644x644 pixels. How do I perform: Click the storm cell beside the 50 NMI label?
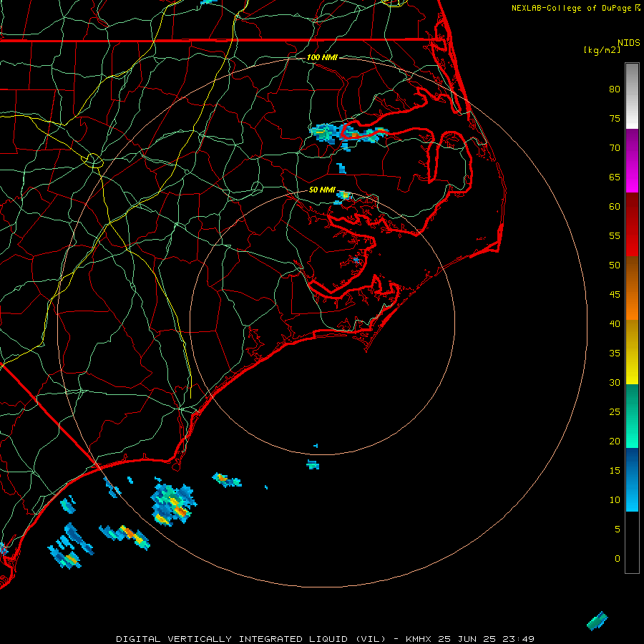pos(343,197)
